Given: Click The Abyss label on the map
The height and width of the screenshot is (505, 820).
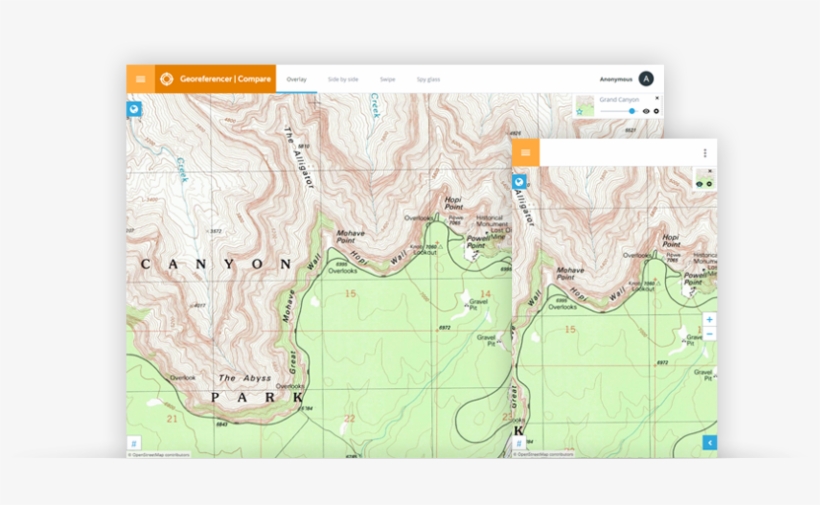Looking at the screenshot, I should [245, 378].
